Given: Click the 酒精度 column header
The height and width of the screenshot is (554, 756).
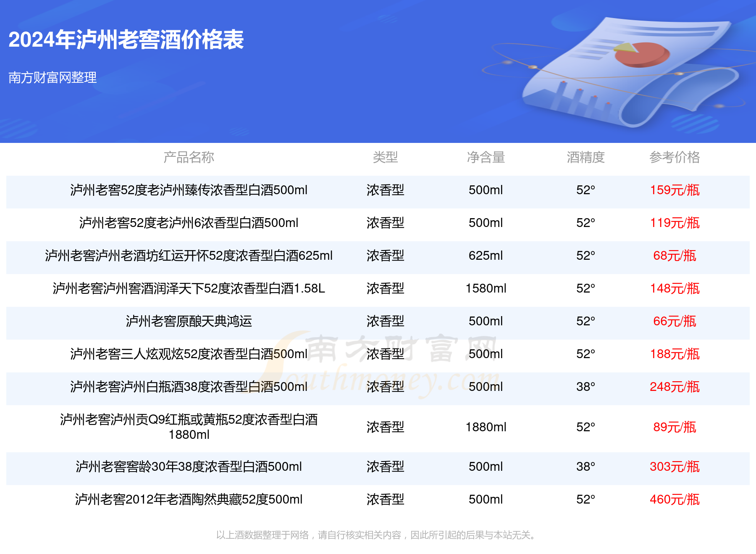Looking at the screenshot, I should [585, 157].
